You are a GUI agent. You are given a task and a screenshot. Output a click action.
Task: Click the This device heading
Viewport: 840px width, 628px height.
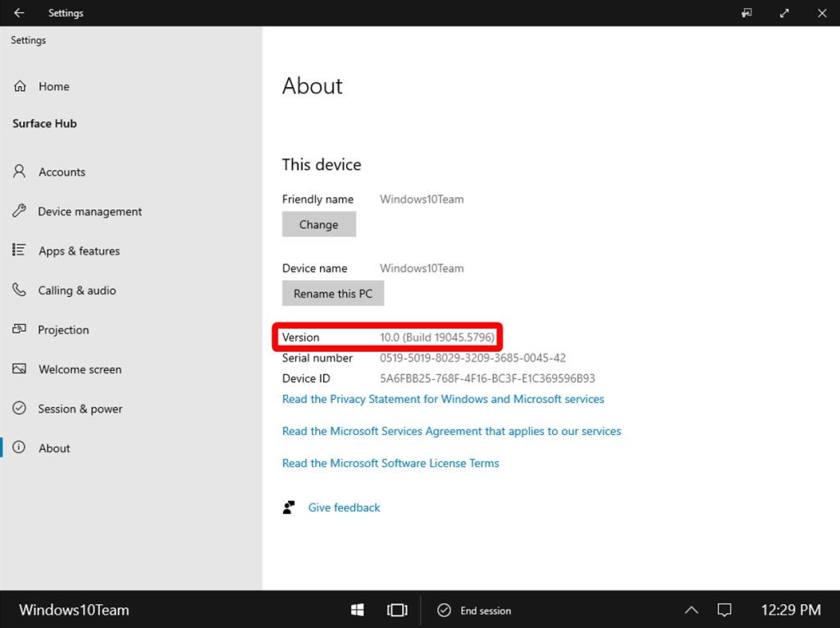[x=322, y=164]
